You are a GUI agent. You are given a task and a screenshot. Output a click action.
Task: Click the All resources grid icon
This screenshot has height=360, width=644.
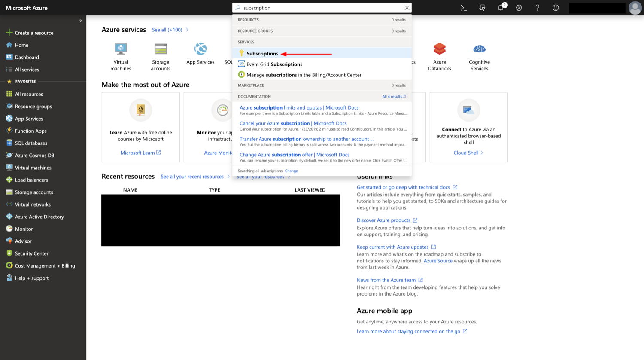9,94
